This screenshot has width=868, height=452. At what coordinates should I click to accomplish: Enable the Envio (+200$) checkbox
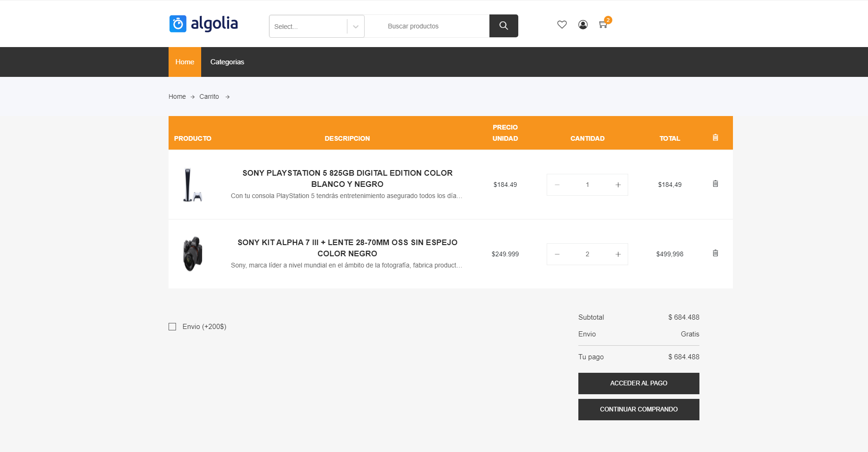tap(172, 327)
